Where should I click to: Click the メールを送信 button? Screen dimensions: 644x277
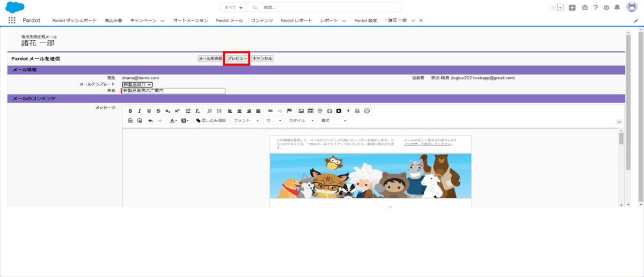210,58
